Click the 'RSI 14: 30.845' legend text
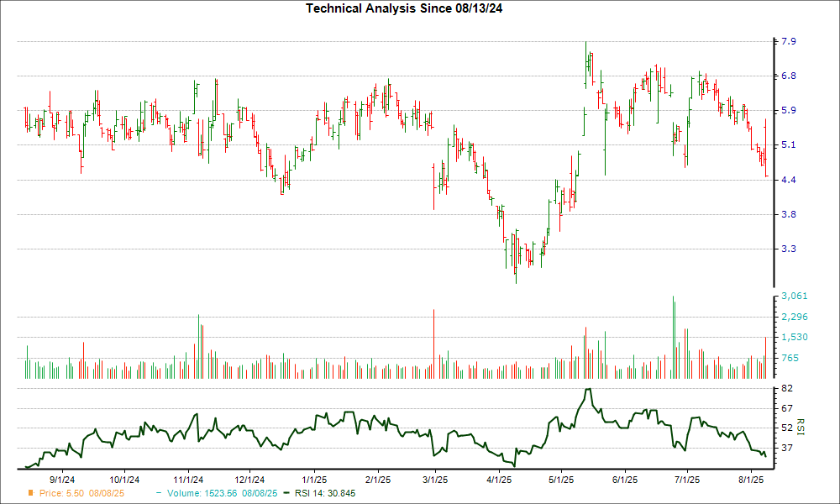840x504 pixels. (324, 493)
